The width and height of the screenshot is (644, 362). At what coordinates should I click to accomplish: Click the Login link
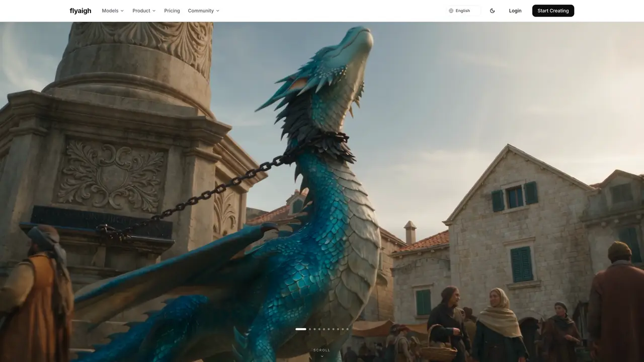pos(515,11)
